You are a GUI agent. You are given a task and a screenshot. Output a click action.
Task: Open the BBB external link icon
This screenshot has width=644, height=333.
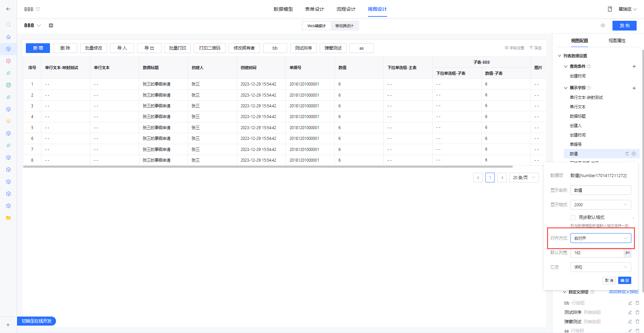tap(38, 9)
